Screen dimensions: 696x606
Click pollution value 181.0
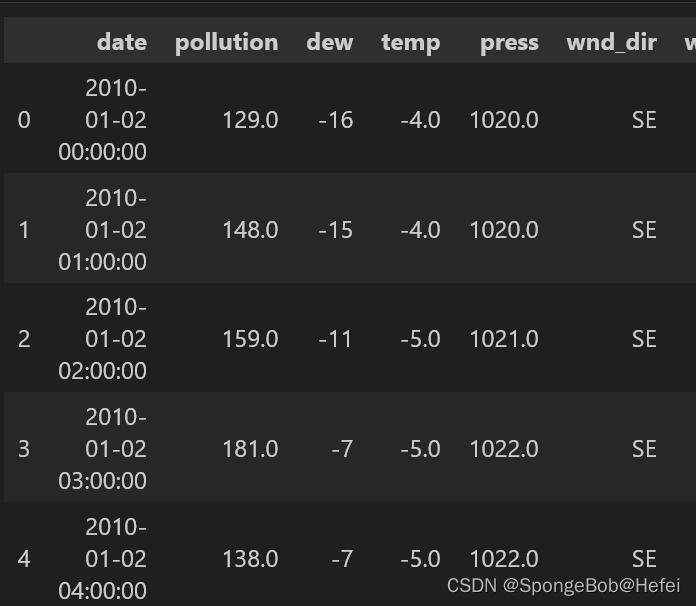(250, 449)
